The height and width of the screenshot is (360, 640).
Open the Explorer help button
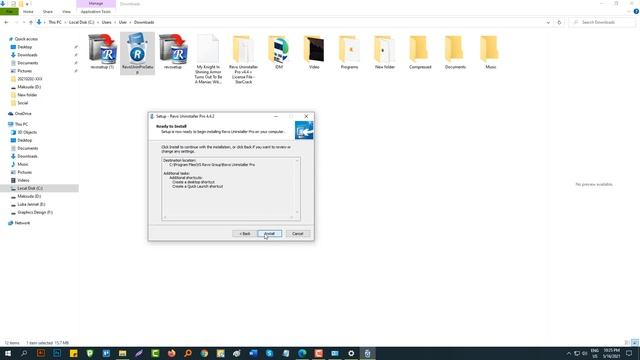coord(636,11)
